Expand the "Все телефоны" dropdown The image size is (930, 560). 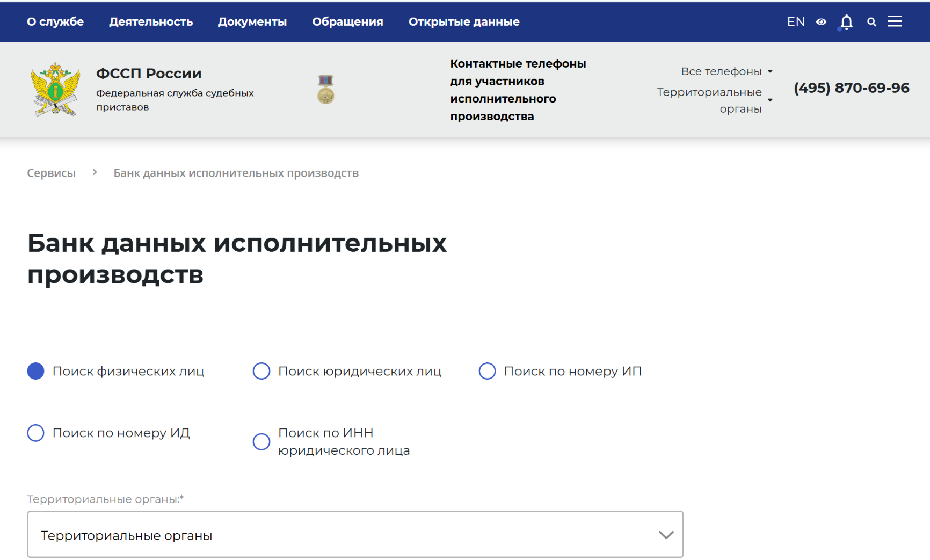point(726,71)
